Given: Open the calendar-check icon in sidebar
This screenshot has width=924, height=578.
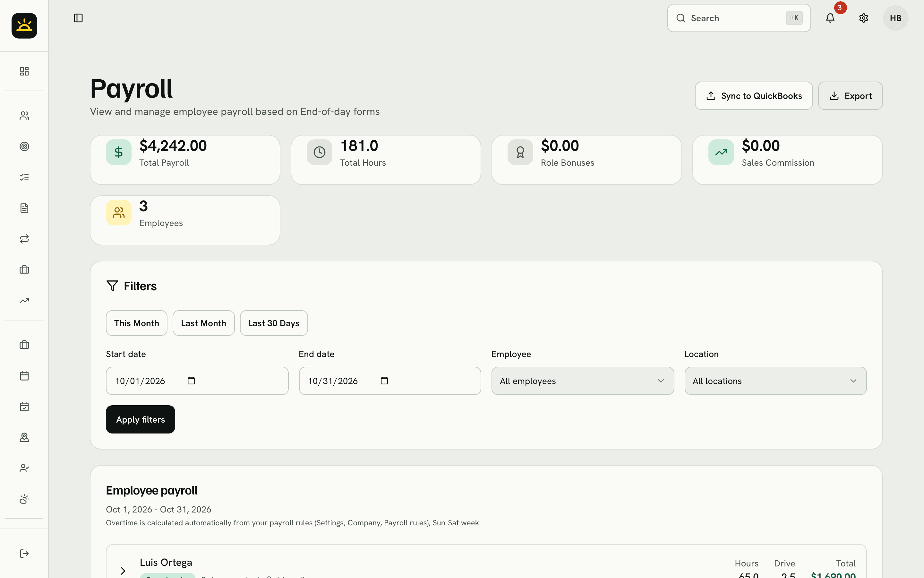Looking at the screenshot, I should pyautogui.click(x=24, y=407).
